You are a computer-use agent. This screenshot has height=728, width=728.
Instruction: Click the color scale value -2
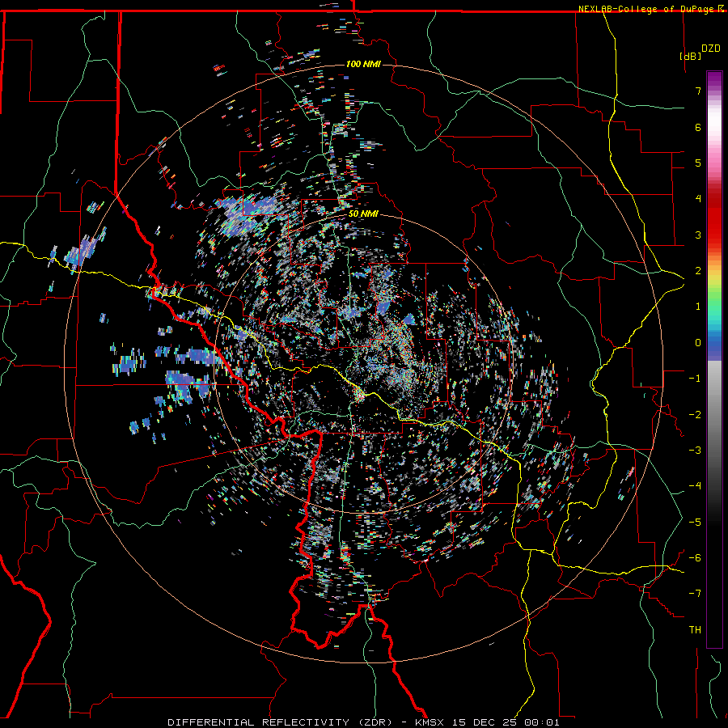(695, 414)
